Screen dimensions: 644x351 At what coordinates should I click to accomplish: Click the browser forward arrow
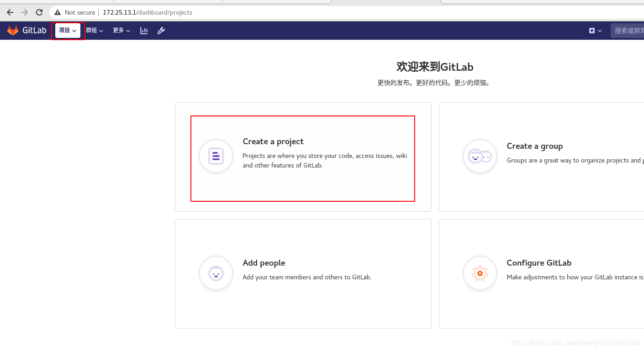coord(25,12)
